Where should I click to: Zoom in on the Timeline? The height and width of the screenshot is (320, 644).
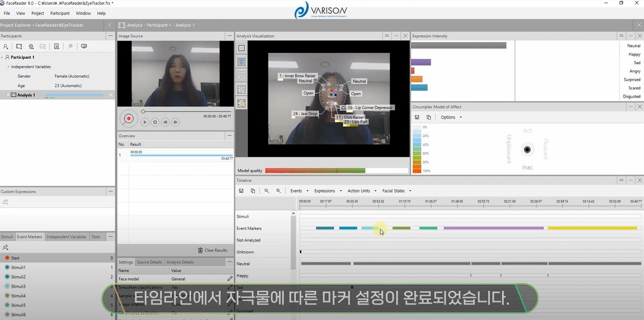[x=278, y=191]
